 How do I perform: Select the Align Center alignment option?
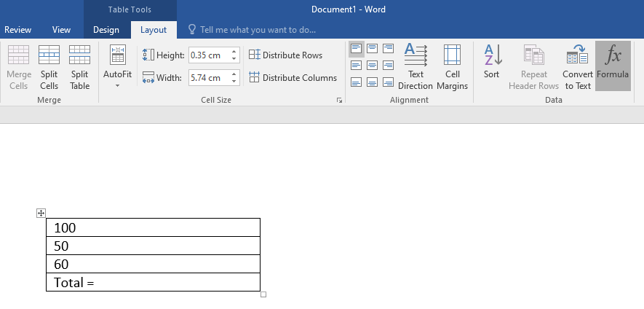[x=372, y=66]
